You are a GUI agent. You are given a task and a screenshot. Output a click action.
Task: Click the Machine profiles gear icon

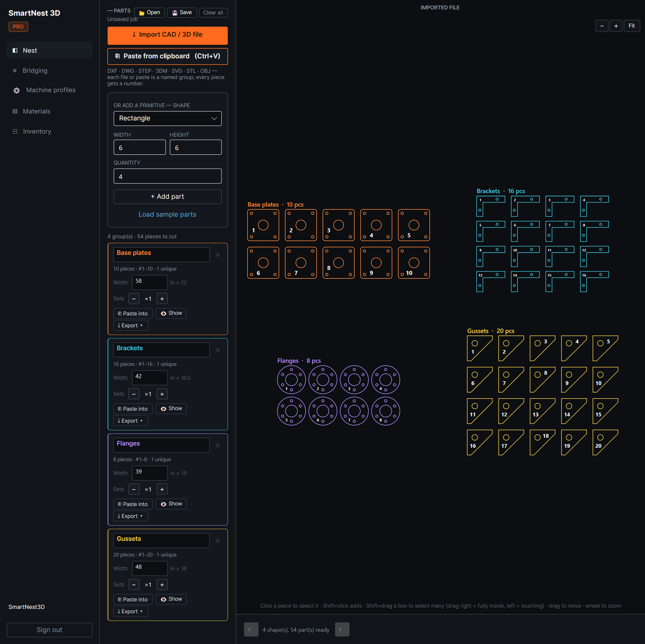16,91
